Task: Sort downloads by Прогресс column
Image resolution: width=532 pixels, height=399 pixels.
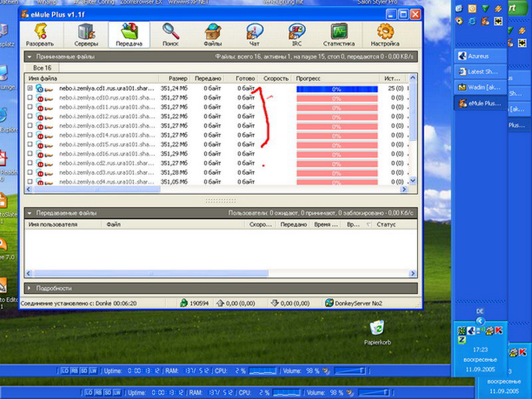Action: [x=336, y=78]
